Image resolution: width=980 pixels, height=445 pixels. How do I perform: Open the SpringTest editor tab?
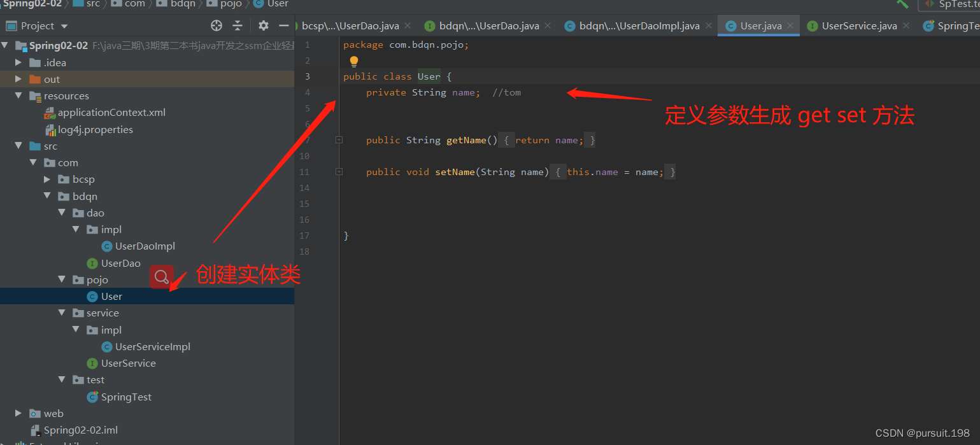click(951, 25)
